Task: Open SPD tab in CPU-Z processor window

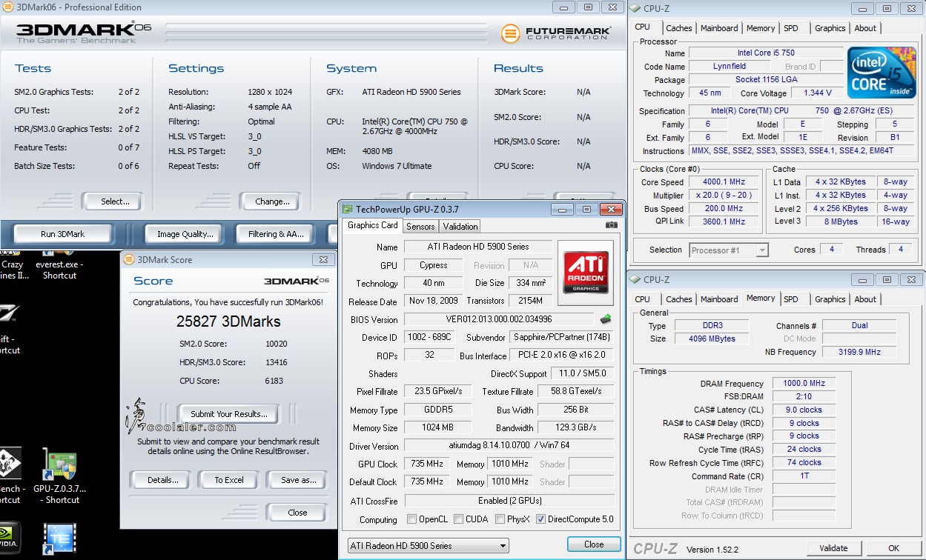Action: (x=791, y=28)
